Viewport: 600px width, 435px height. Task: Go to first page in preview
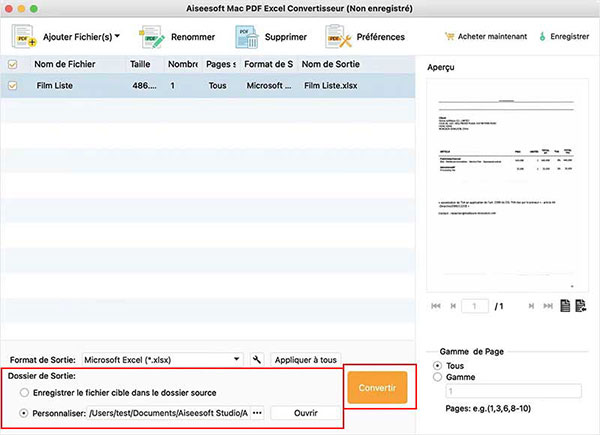tap(436, 306)
